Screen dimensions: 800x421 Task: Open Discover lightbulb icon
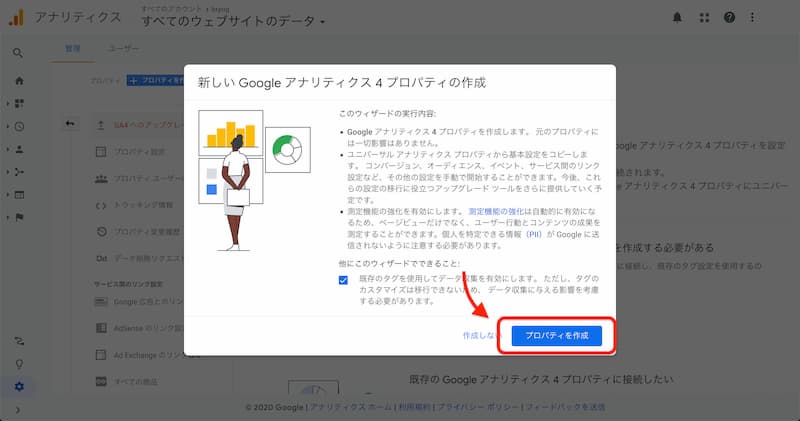coord(19,364)
